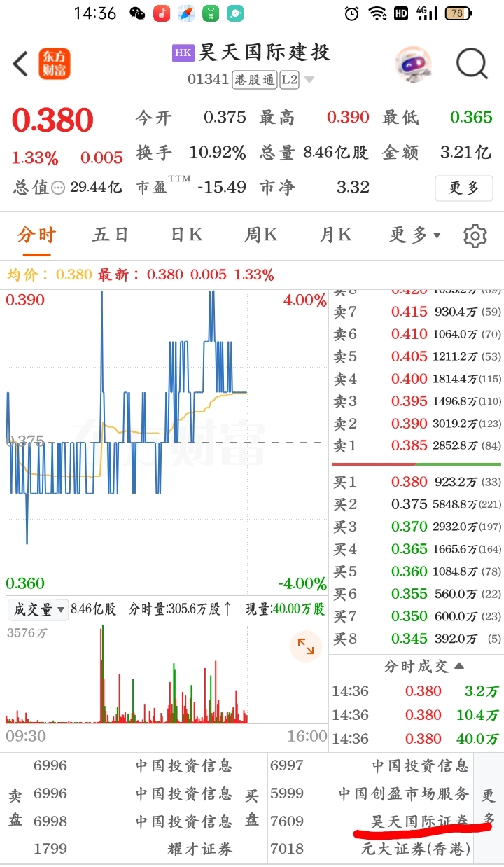Switch to the 月K tab
Viewport: 504px width, 867px height.
335,235
